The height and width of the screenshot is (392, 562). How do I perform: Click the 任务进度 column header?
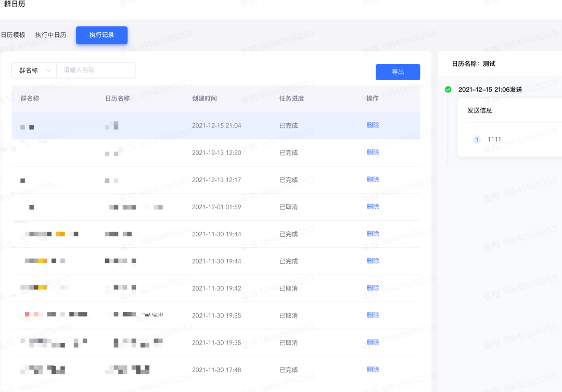291,98
